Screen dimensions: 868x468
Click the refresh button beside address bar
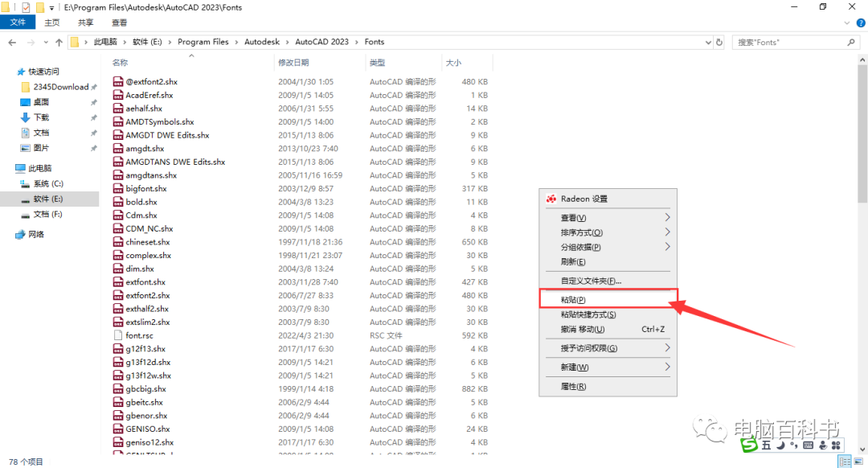coord(719,42)
